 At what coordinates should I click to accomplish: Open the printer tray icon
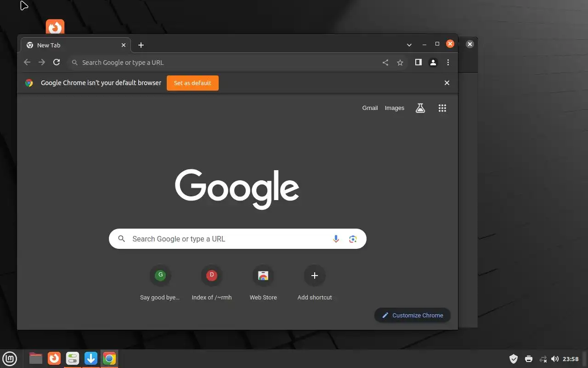click(x=529, y=359)
